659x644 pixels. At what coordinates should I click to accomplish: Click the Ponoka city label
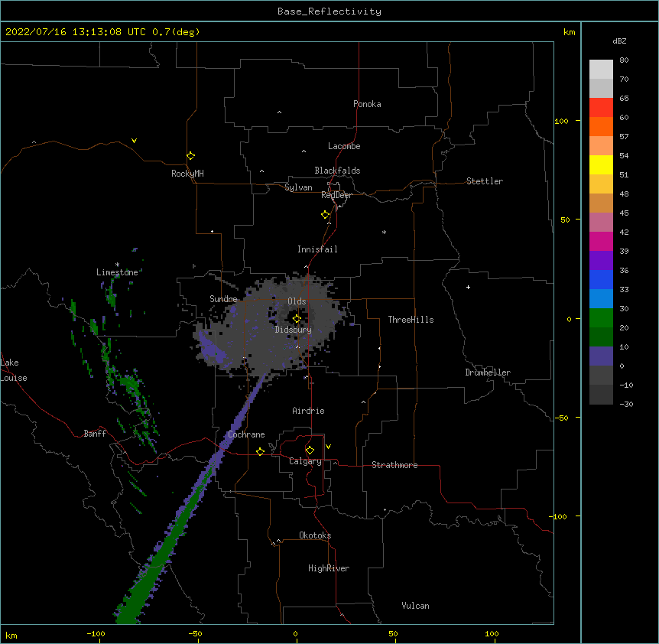[x=367, y=104]
